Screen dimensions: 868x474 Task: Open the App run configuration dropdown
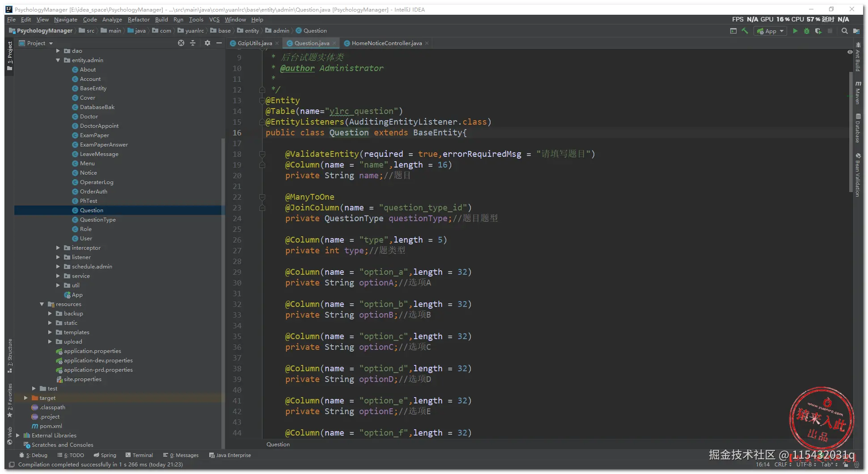pos(770,31)
